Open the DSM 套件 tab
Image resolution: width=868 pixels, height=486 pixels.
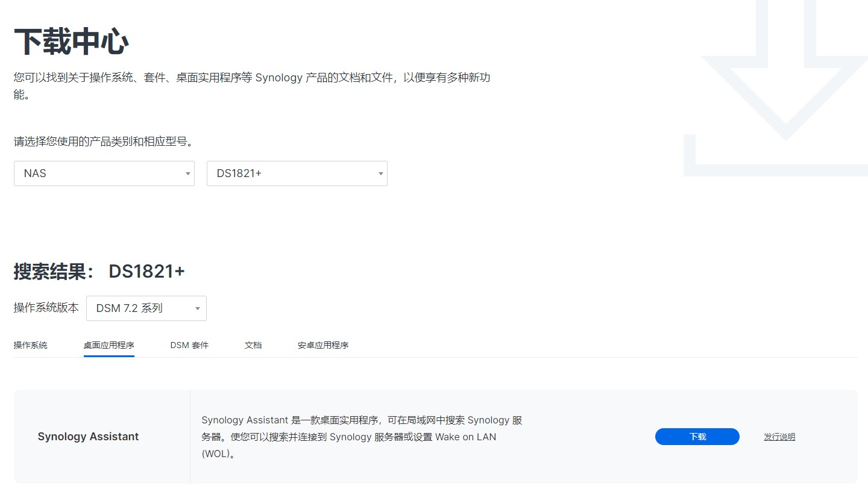click(189, 345)
